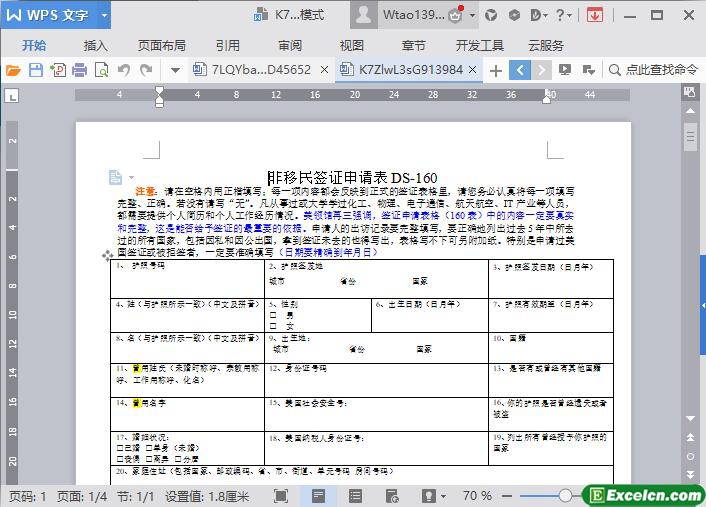
Task: Check the 男 gender checkbox in form
Action: click(x=272, y=315)
